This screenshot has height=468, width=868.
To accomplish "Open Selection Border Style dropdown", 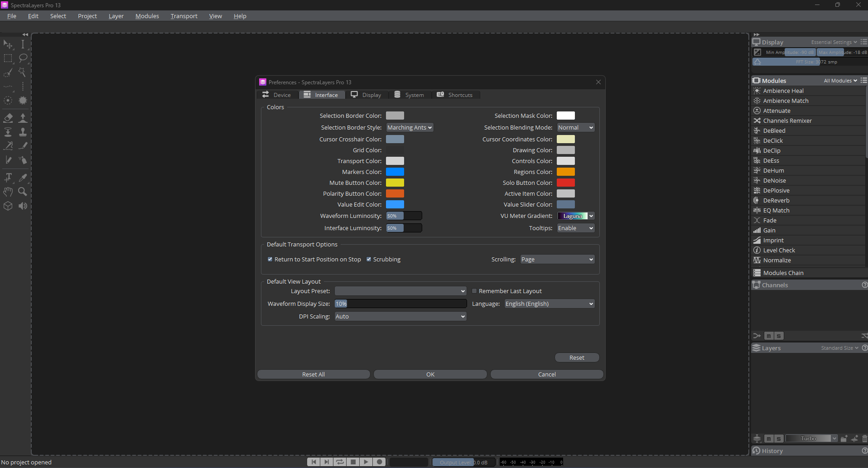I will coord(410,128).
